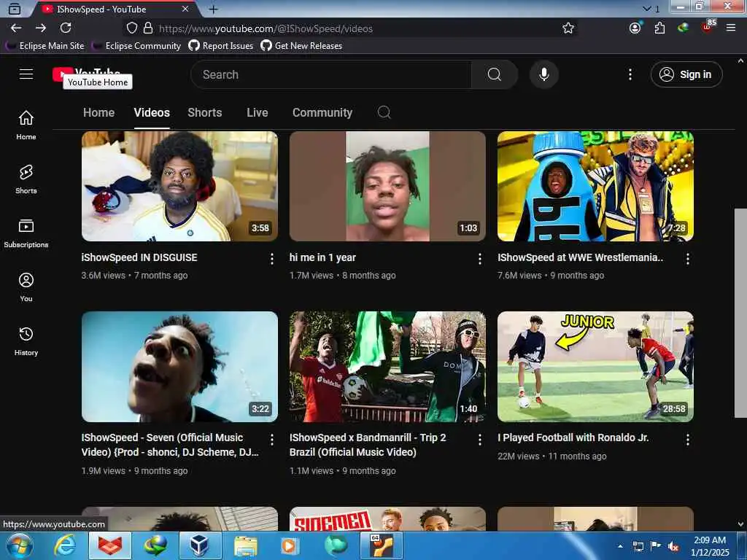
Task: Open action menu for Seven music video
Action: click(271, 440)
